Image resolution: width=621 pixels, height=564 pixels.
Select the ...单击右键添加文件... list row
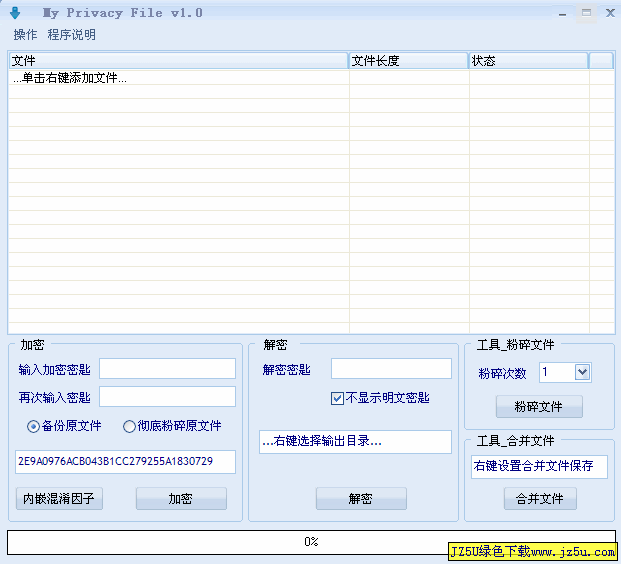click(311, 78)
